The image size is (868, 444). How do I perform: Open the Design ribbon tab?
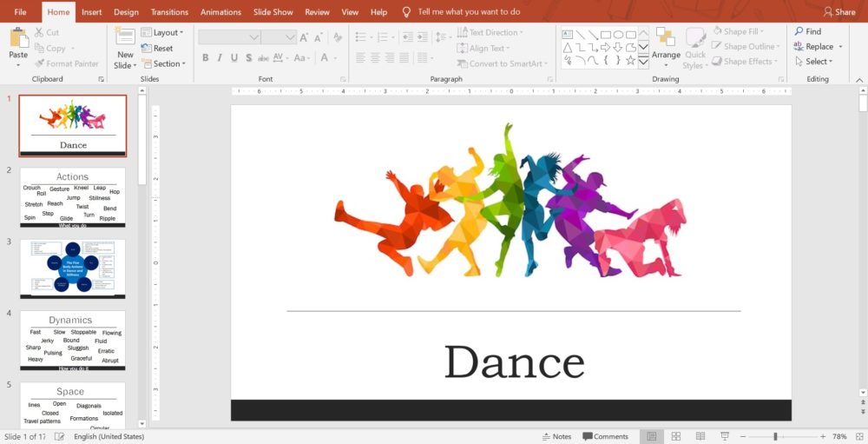(126, 12)
